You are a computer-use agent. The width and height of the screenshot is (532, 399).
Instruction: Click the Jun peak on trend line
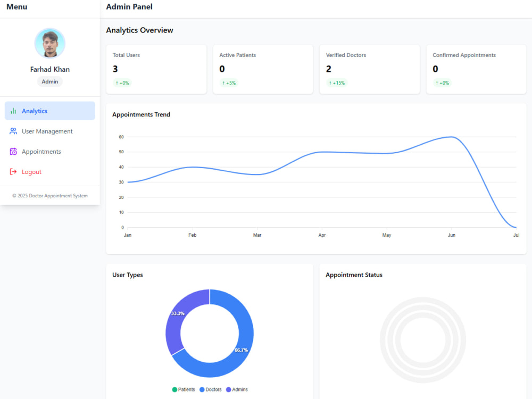(452, 137)
